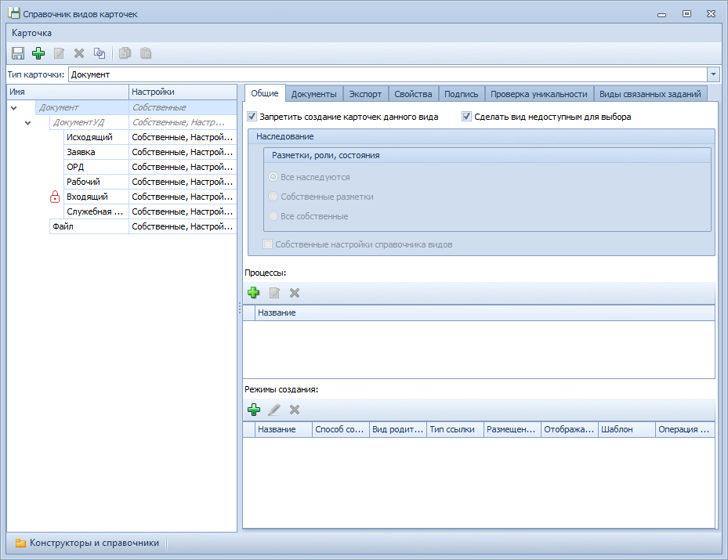Open the 'Тип карточки' dropdown arrow
This screenshot has height=560, width=728.
[713, 74]
